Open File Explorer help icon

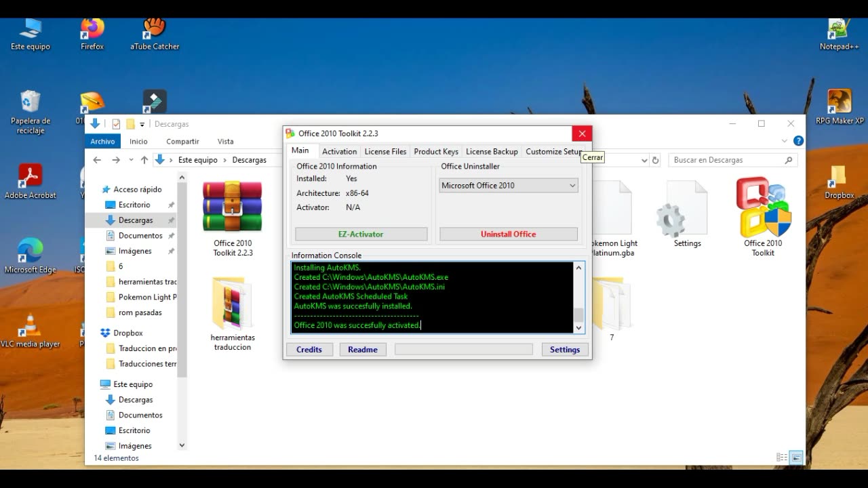coord(798,141)
